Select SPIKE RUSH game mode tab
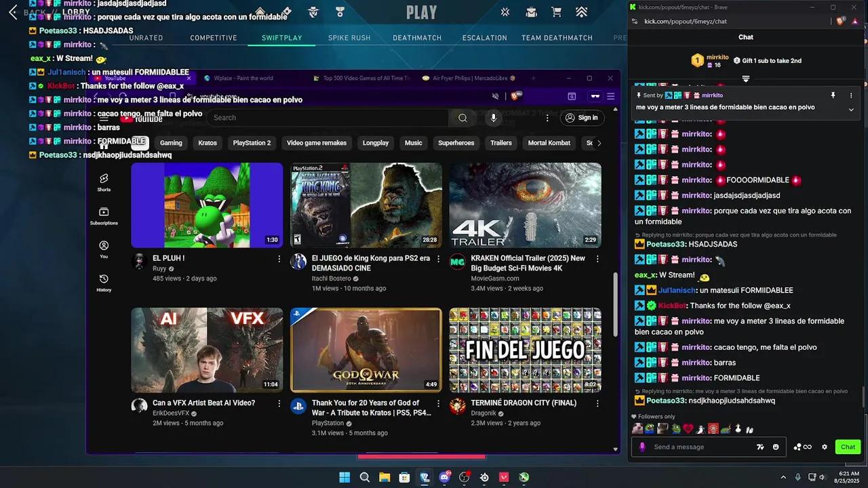Viewport: 868px width, 488px height. coord(349,38)
